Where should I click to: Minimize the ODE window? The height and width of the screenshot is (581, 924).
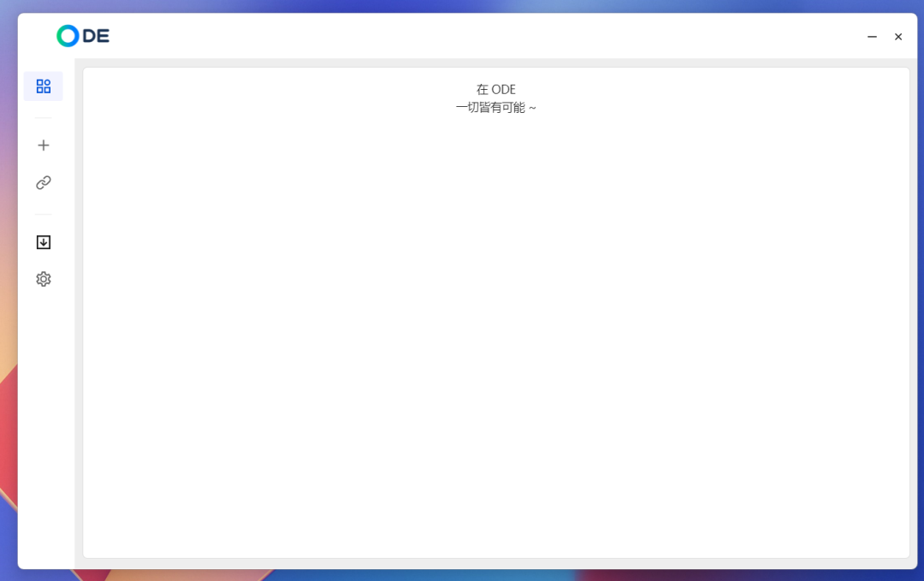tap(872, 37)
